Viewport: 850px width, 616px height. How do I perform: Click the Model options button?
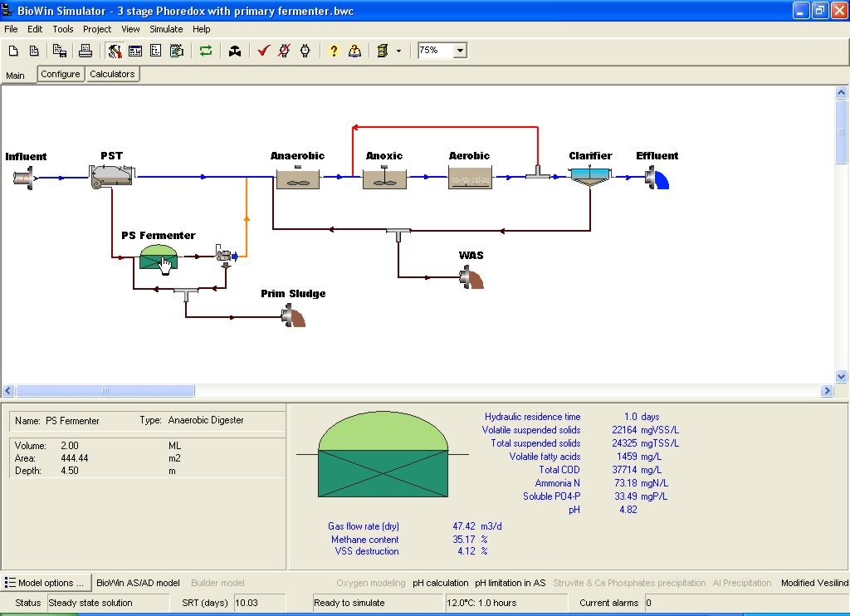(46, 583)
